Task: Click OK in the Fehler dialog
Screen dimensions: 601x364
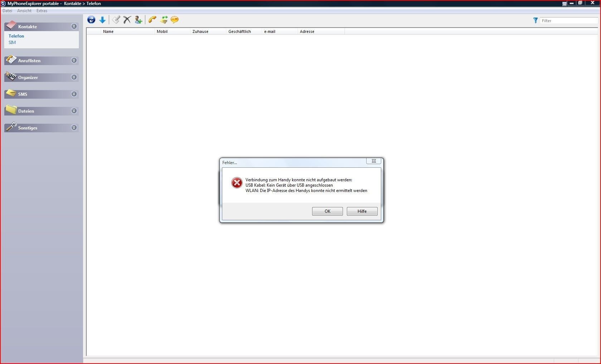Action: click(x=328, y=211)
